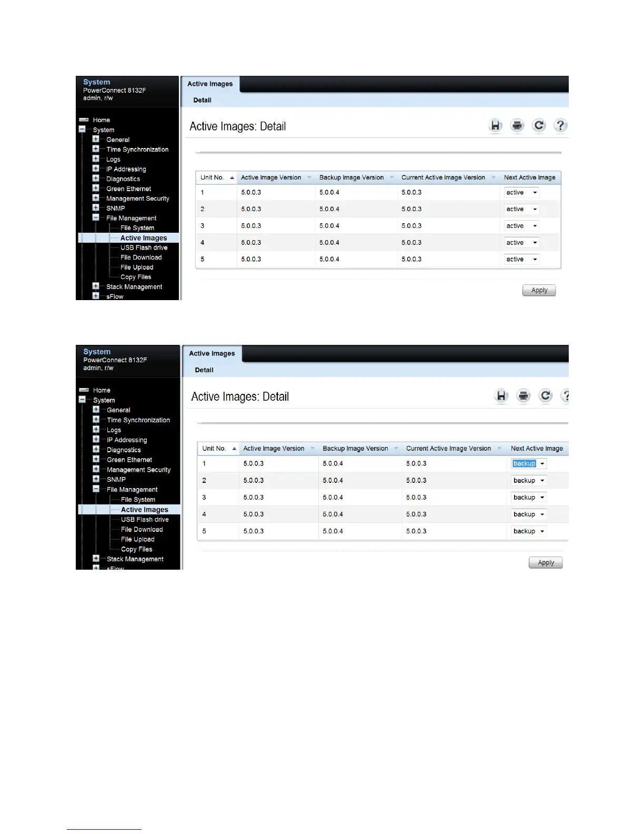Expand SNMP node in lower screenshot tree
Screen dimensions: 644x834
click(x=96, y=479)
